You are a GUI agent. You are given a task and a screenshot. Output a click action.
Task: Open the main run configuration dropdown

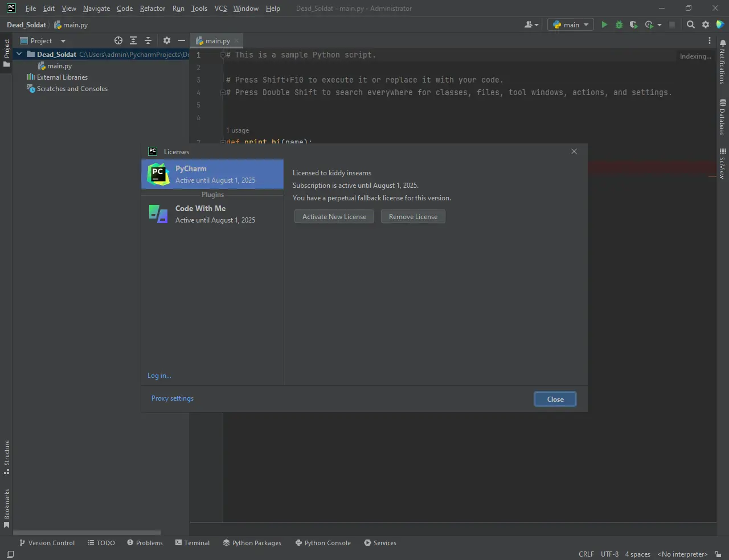point(571,24)
